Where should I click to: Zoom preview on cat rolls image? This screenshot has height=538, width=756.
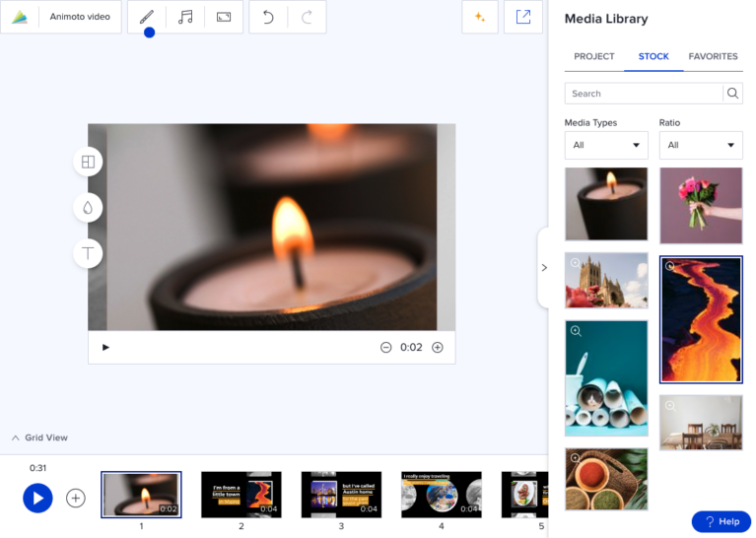576,331
